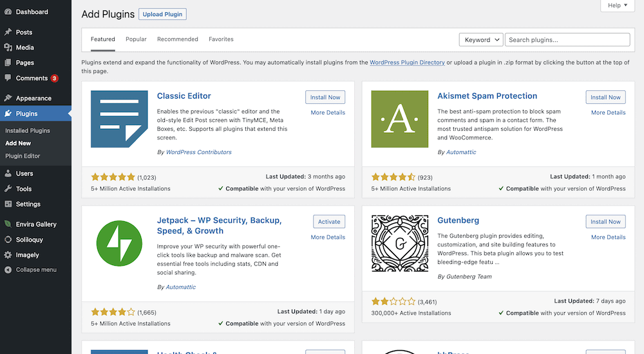Click the Classic Editor plugin thumbnail
This screenshot has width=644, height=354.
point(119,119)
